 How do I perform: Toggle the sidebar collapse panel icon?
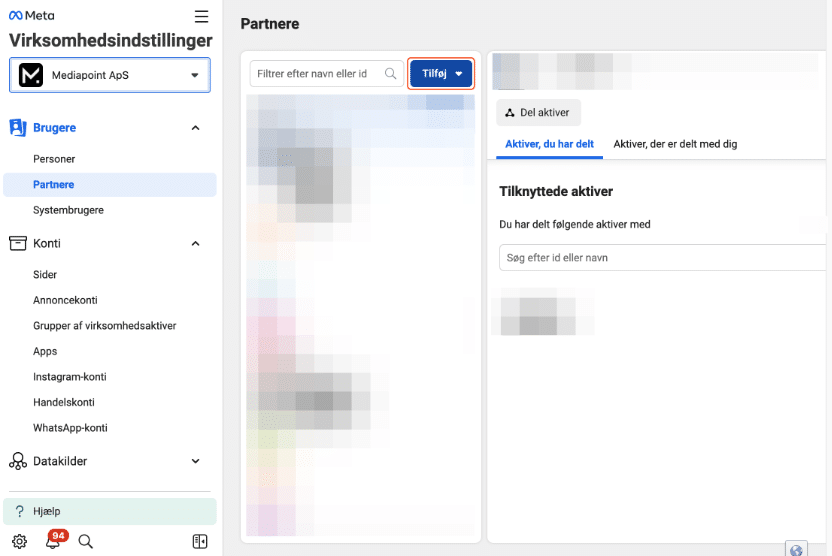click(200, 541)
